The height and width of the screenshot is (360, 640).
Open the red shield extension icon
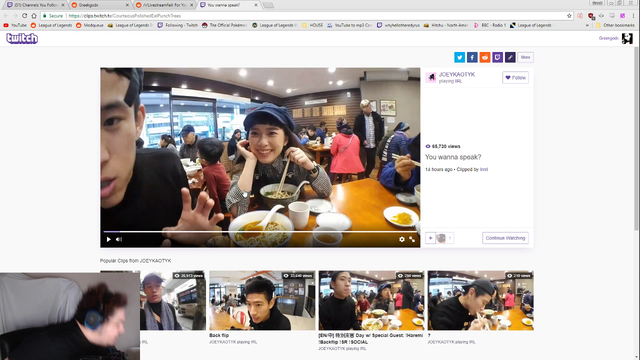click(591, 16)
